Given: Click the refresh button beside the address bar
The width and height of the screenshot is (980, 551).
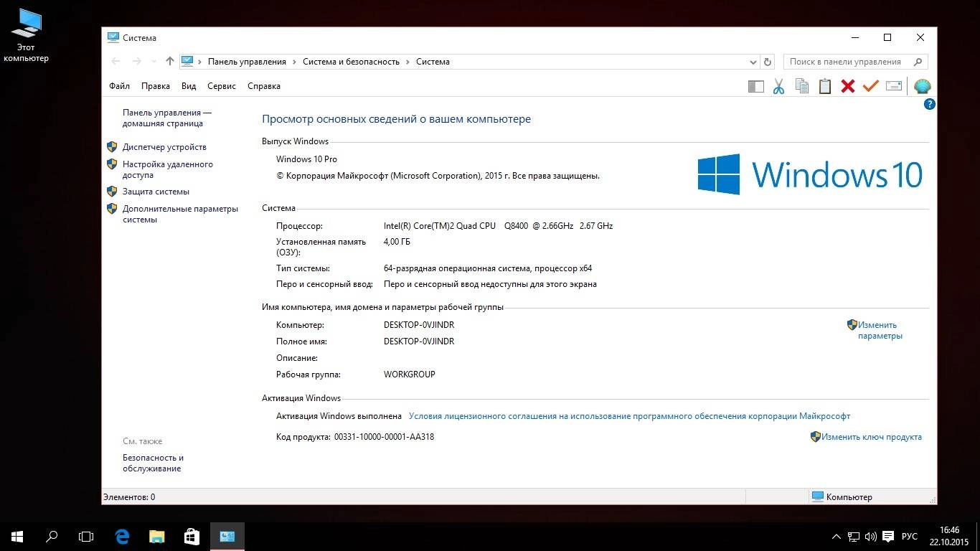Looking at the screenshot, I should (x=768, y=62).
